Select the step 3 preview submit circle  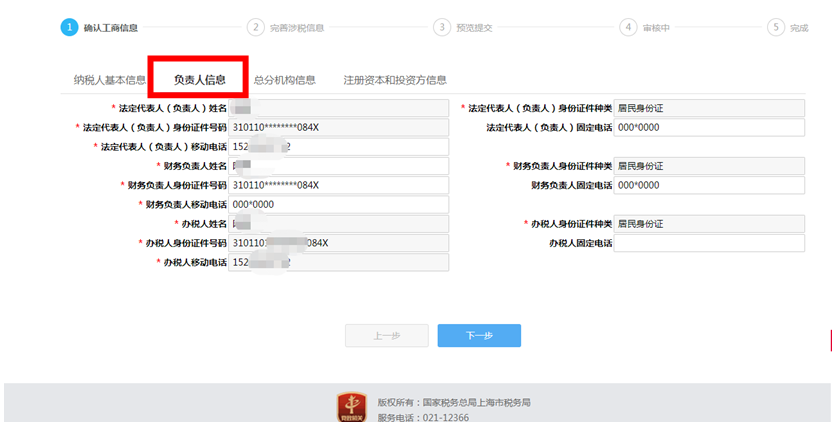click(x=442, y=27)
